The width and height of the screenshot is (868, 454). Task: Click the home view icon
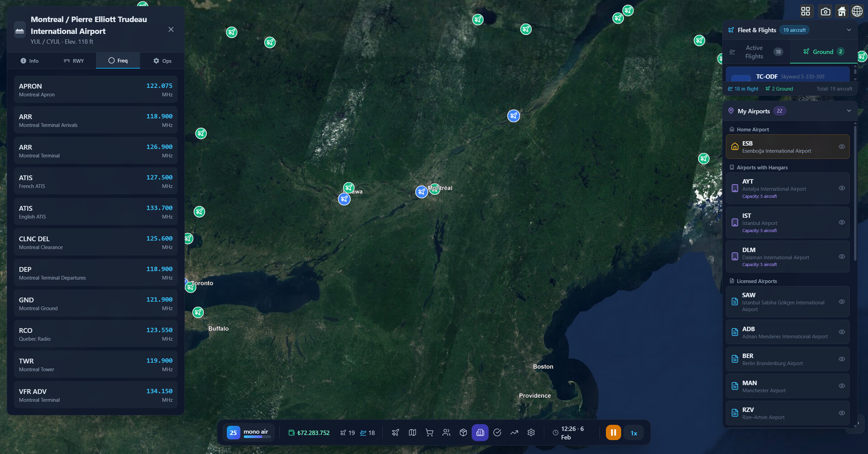[x=841, y=11]
